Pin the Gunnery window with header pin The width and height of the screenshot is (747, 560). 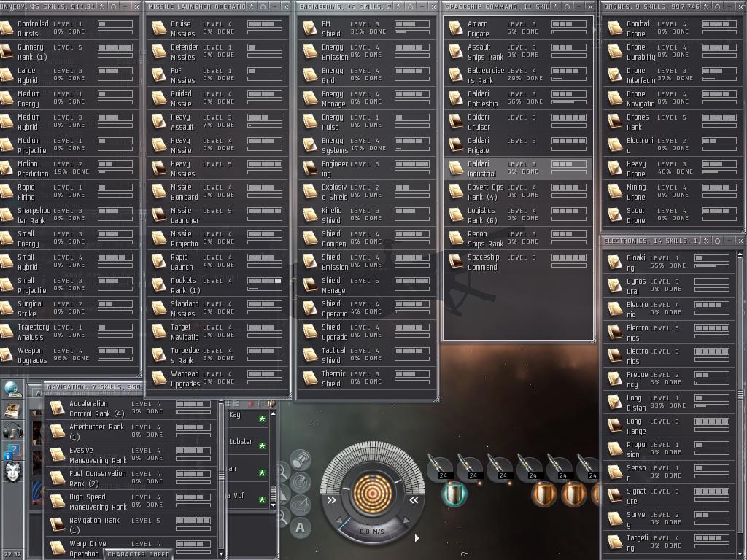[x=113, y=7]
